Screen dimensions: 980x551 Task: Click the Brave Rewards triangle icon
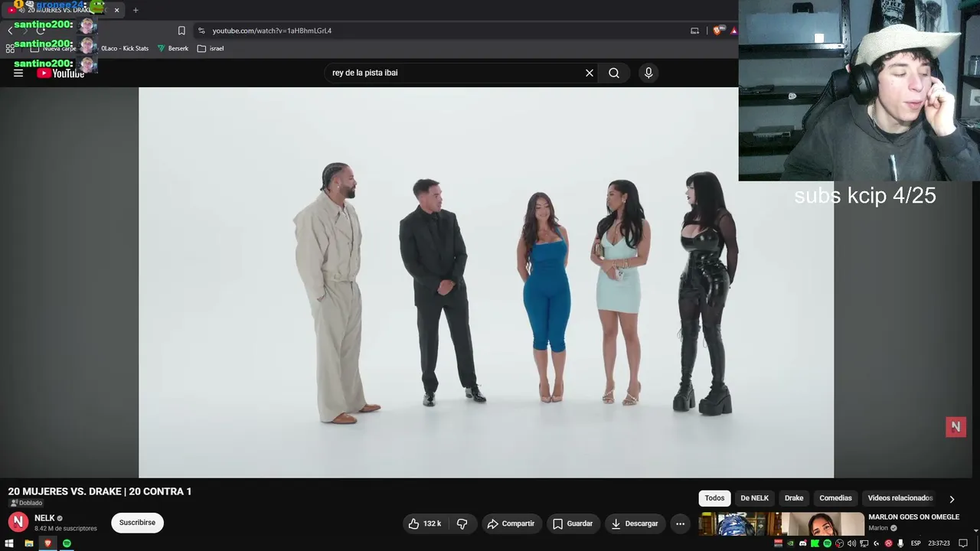(x=733, y=31)
